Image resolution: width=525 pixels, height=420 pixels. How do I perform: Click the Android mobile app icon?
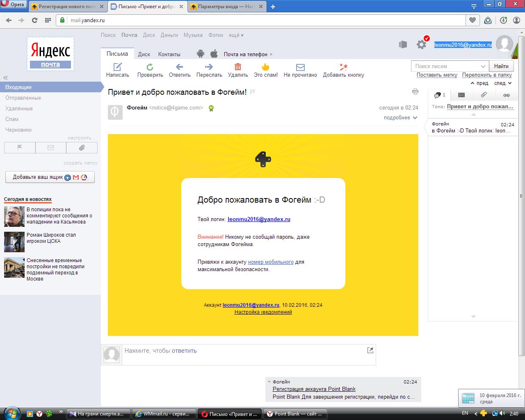point(201,54)
